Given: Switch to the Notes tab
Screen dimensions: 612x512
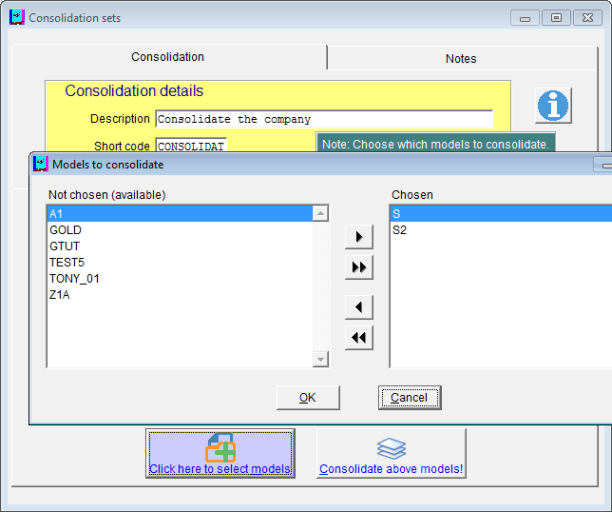Looking at the screenshot, I should coord(461,59).
